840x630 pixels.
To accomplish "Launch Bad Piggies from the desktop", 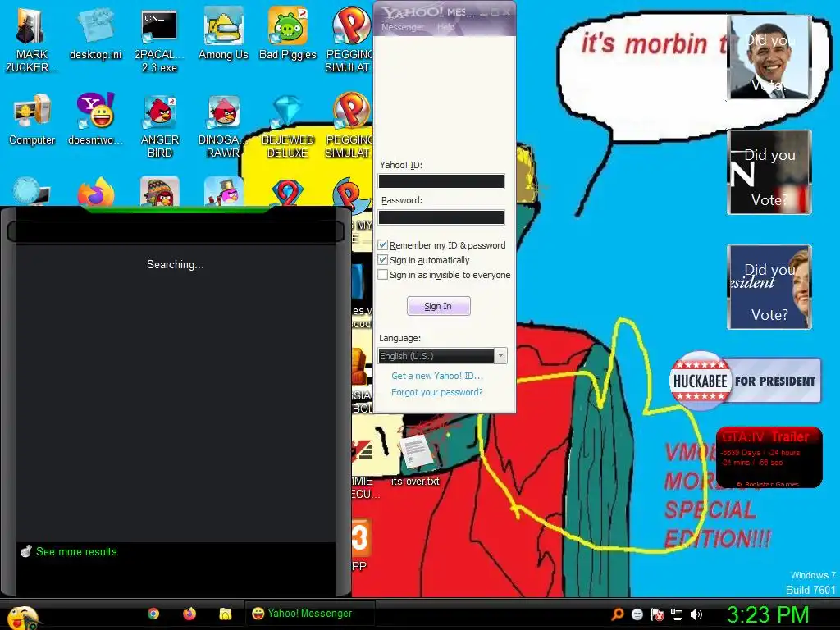I will click(288, 34).
